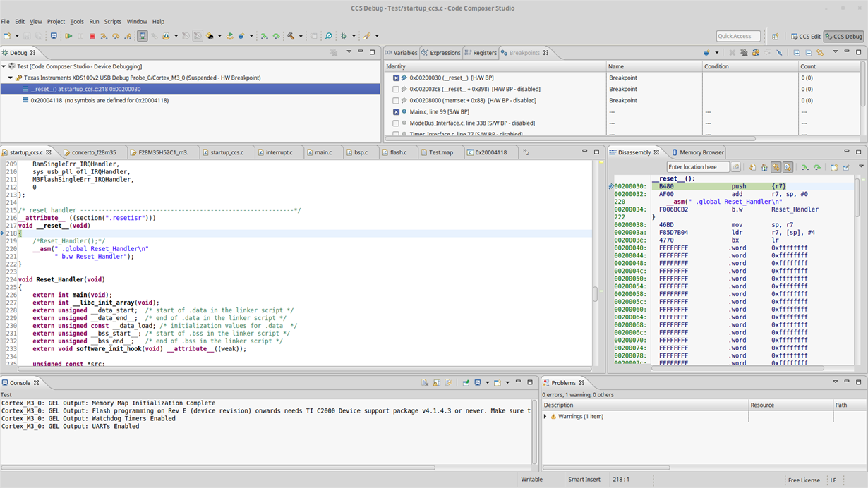
Task: Click the Enter location here field in Disassembly
Action: tap(697, 167)
